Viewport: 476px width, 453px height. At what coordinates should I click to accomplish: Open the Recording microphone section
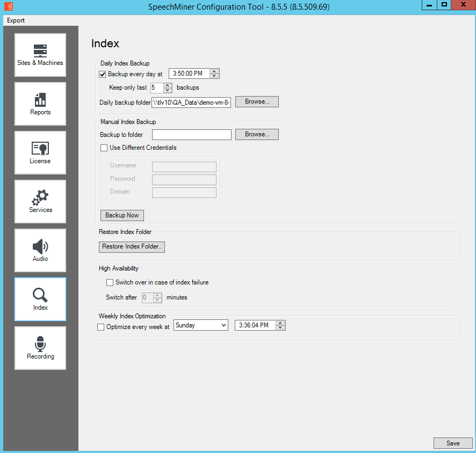coord(40,348)
